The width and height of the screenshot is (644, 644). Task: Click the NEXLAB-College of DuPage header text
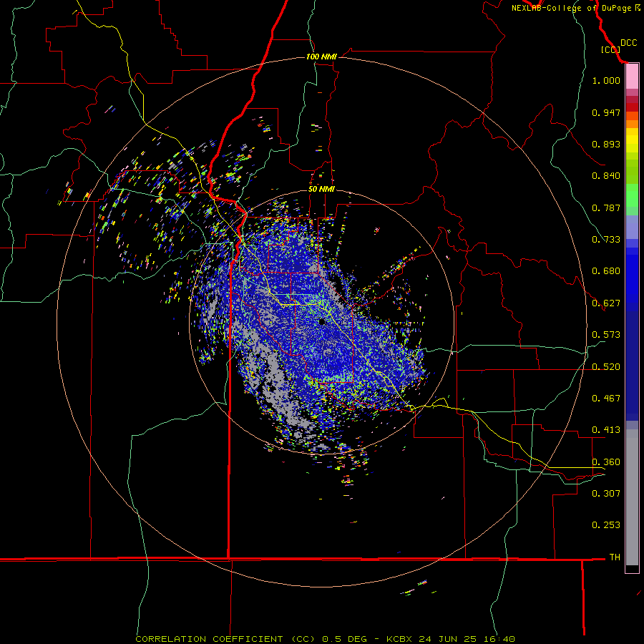coord(576,8)
